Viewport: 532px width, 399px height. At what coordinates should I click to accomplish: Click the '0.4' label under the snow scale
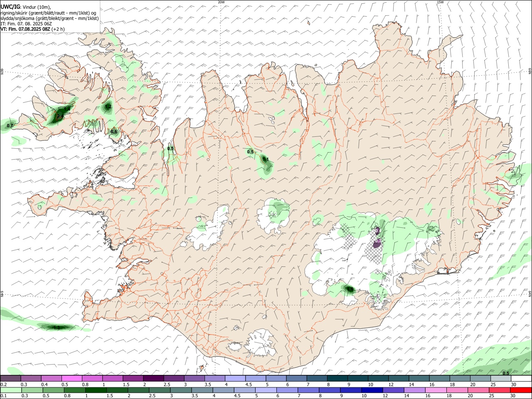click(44, 384)
